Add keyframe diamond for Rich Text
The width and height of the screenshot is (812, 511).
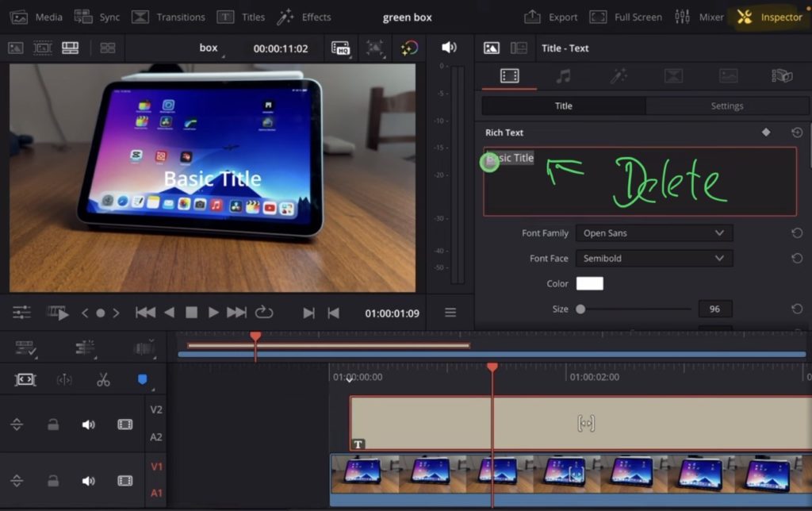pyautogui.click(x=766, y=133)
